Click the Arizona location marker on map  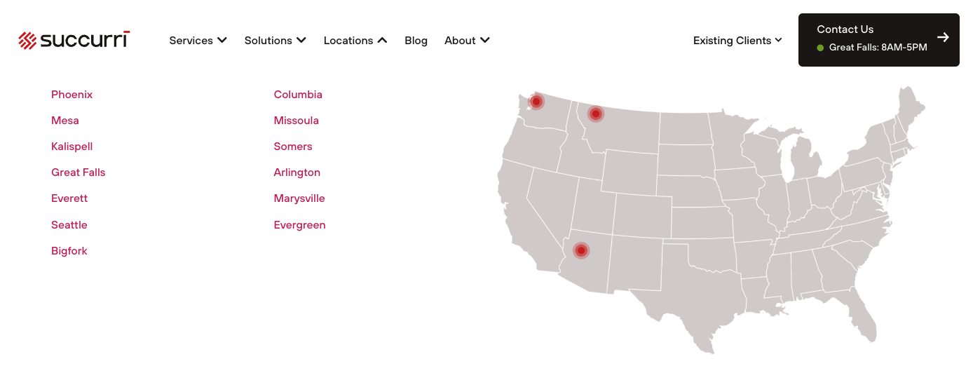pos(581,250)
